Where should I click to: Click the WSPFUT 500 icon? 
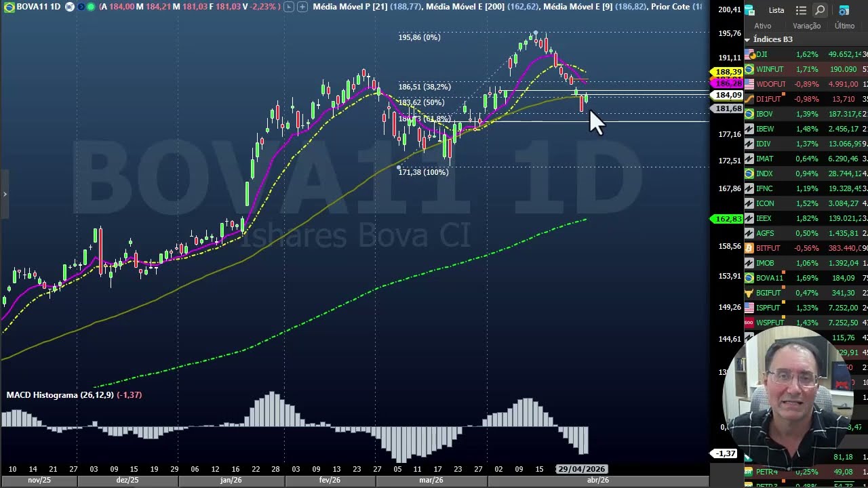pyautogui.click(x=749, y=323)
